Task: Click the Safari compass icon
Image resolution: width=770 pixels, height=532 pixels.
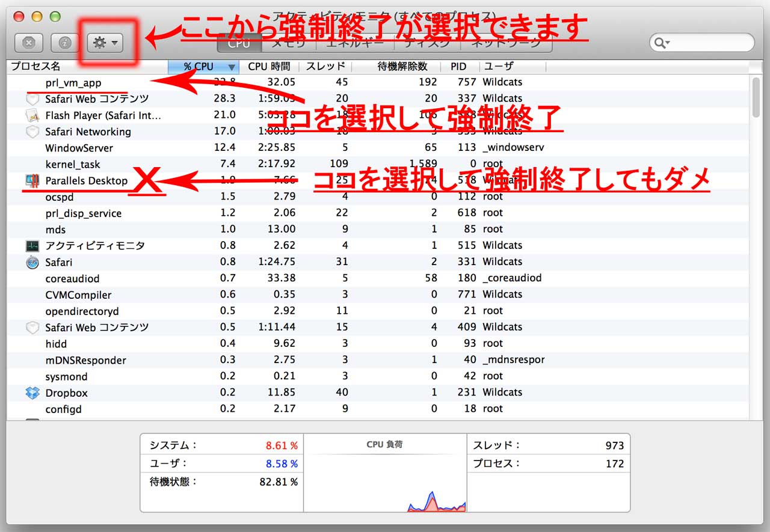Action: click(32, 262)
